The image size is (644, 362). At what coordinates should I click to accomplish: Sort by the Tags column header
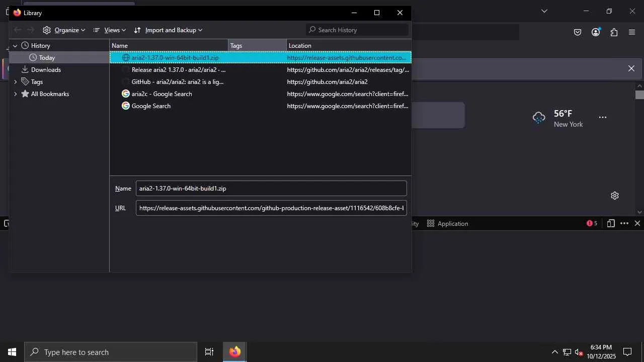257,46
